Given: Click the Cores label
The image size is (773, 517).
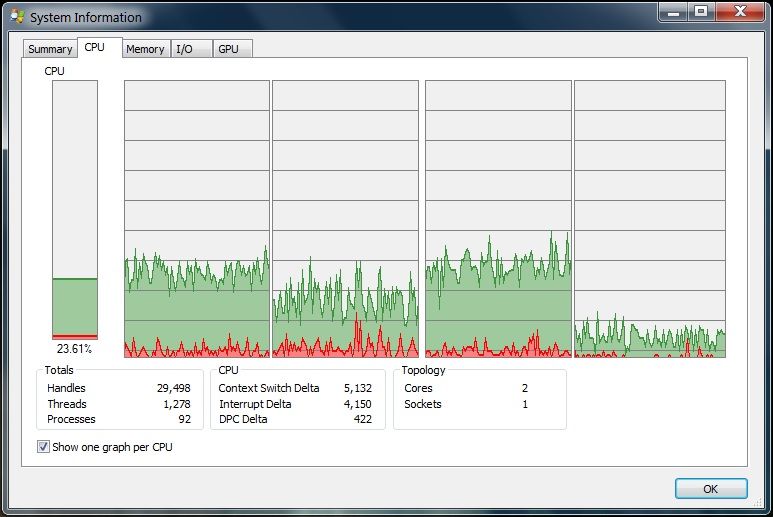Looking at the screenshot, I should (418, 388).
